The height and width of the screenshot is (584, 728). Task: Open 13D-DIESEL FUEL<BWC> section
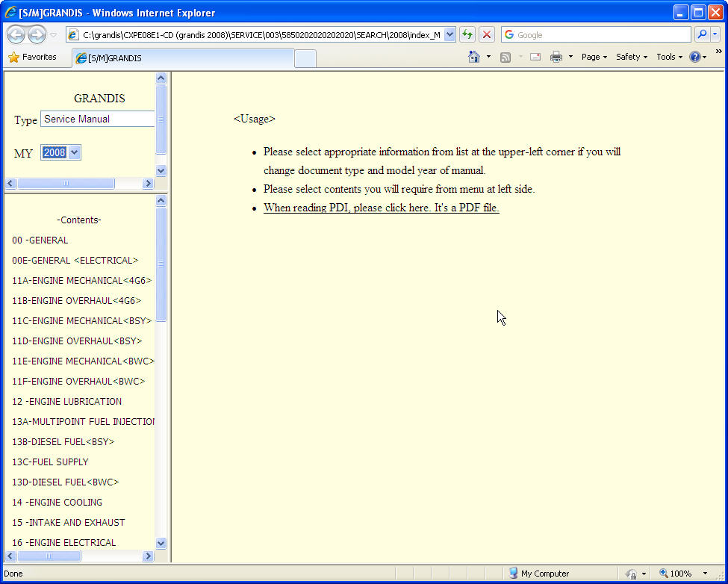tap(66, 482)
